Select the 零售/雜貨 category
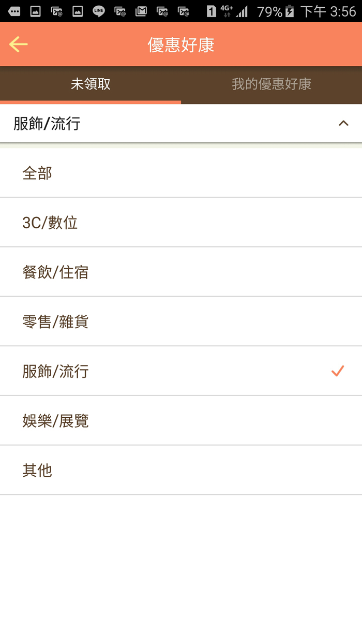362x644 pixels. [181, 321]
